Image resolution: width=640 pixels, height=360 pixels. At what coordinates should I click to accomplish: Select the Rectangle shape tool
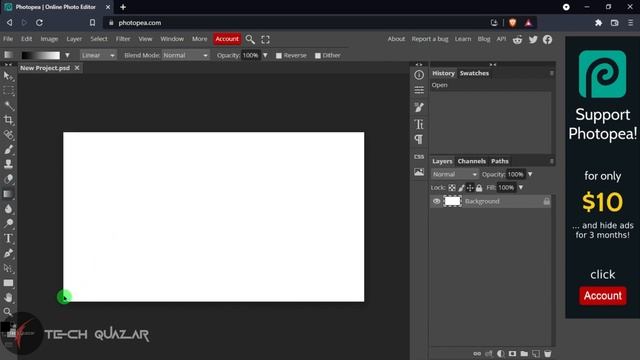point(8,283)
